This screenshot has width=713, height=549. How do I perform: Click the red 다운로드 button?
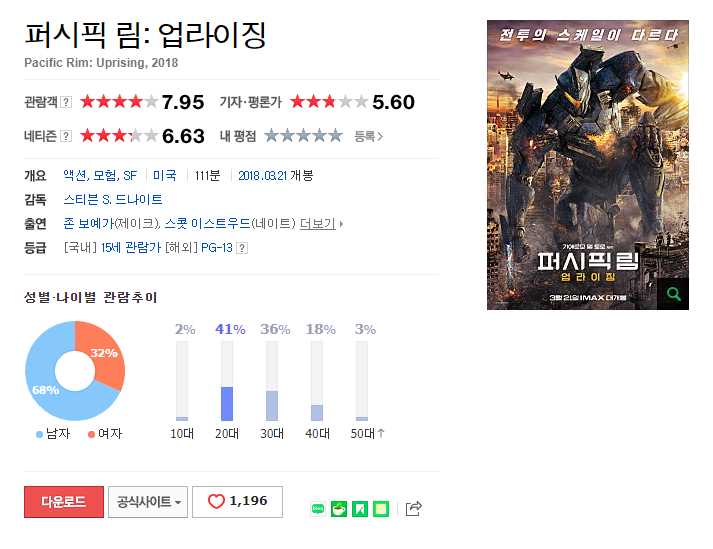point(64,502)
